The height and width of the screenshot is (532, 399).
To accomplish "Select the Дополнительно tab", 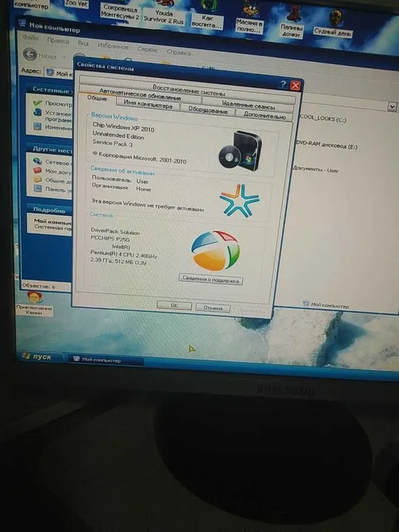I will pyautogui.click(x=264, y=115).
